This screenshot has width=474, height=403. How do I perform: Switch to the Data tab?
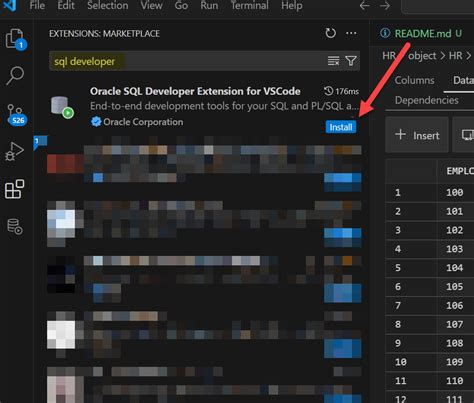pos(463,80)
